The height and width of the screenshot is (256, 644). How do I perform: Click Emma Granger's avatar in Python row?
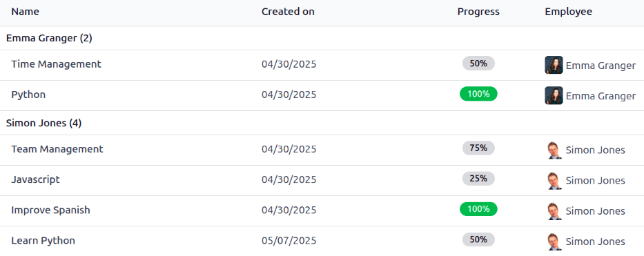click(553, 95)
